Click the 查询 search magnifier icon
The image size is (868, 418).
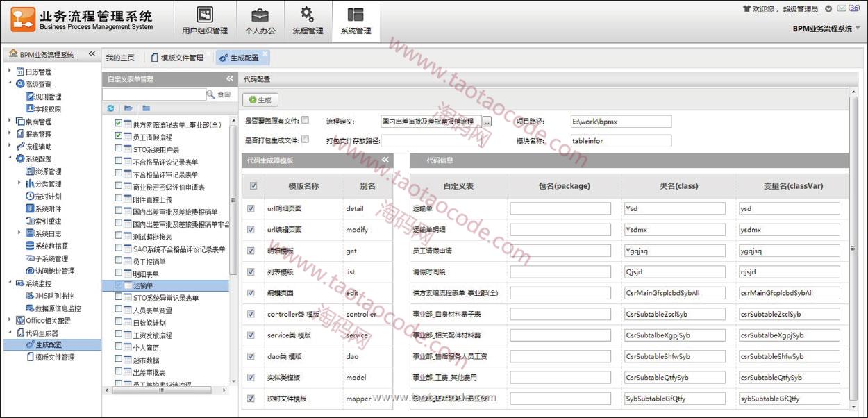pyautogui.click(x=211, y=94)
